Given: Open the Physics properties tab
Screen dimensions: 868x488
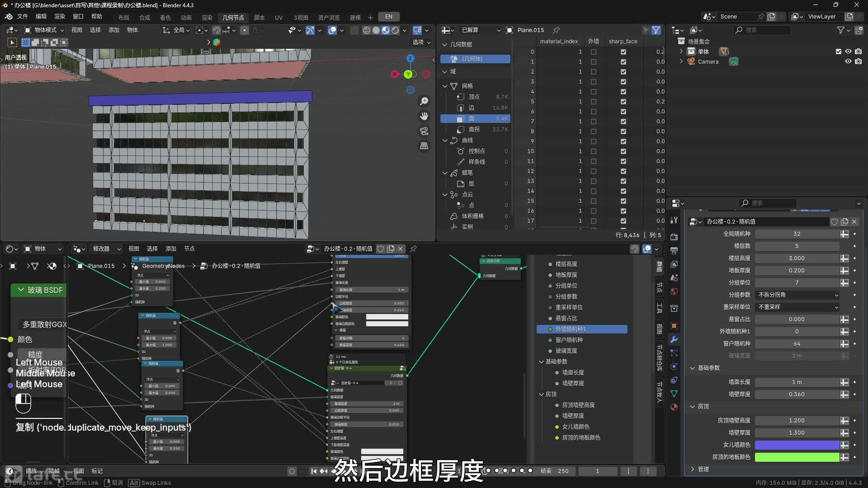Looking at the screenshot, I should click(x=674, y=366).
